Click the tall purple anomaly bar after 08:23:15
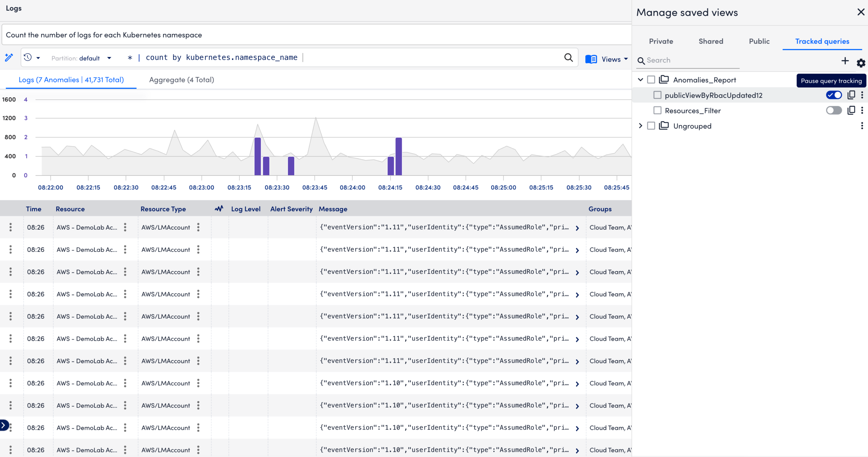 pyautogui.click(x=258, y=156)
